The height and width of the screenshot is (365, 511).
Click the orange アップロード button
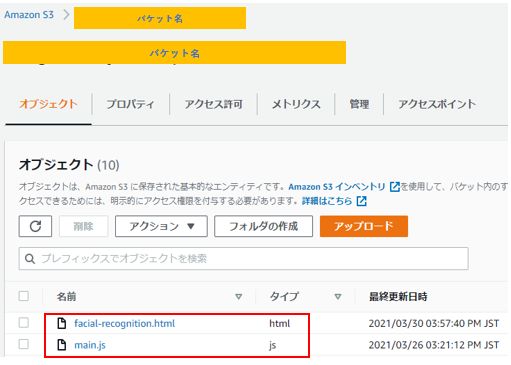click(x=364, y=226)
